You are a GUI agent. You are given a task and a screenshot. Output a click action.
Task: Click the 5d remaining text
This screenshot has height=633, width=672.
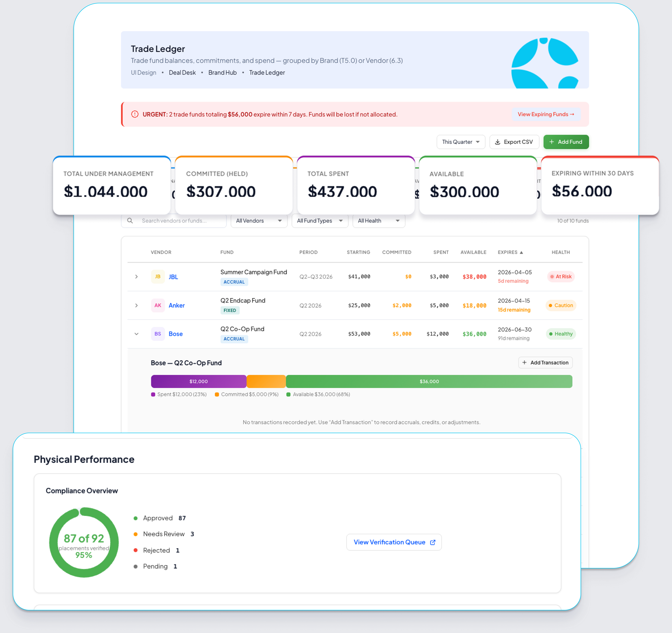[x=513, y=281]
